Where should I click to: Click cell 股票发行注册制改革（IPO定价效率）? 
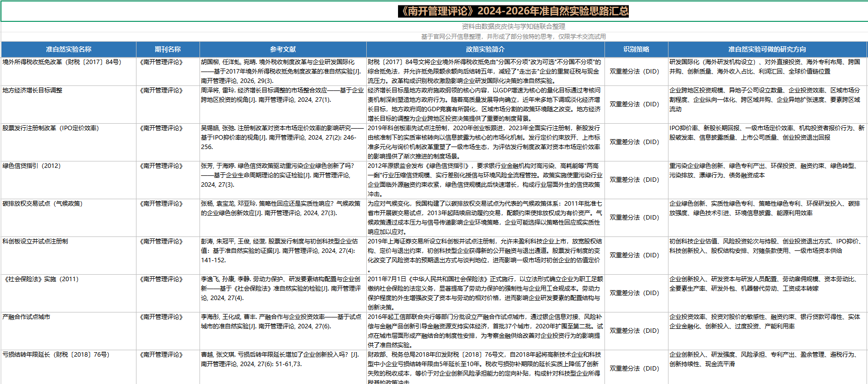[x=68, y=142]
